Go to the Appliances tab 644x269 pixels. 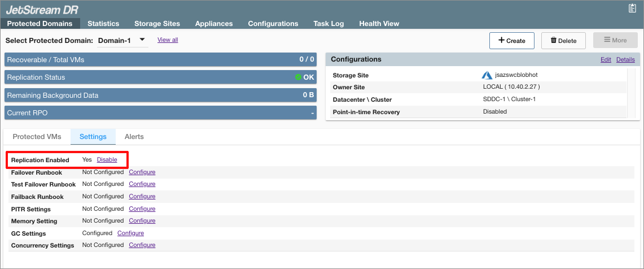[x=214, y=24]
